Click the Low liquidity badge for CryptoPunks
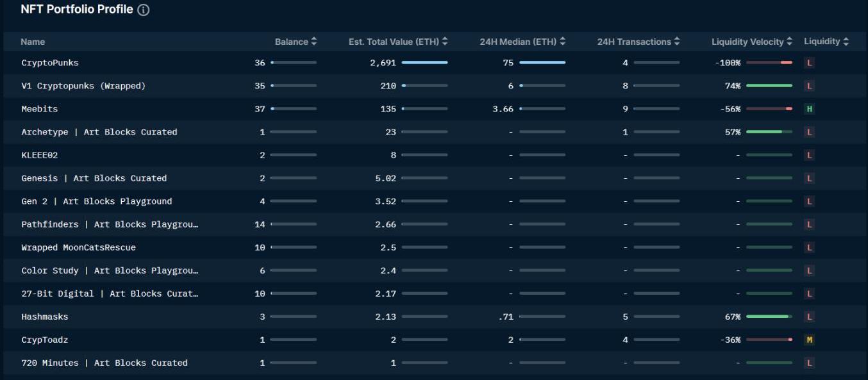The height and width of the screenshot is (380, 868). click(x=809, y=63)
